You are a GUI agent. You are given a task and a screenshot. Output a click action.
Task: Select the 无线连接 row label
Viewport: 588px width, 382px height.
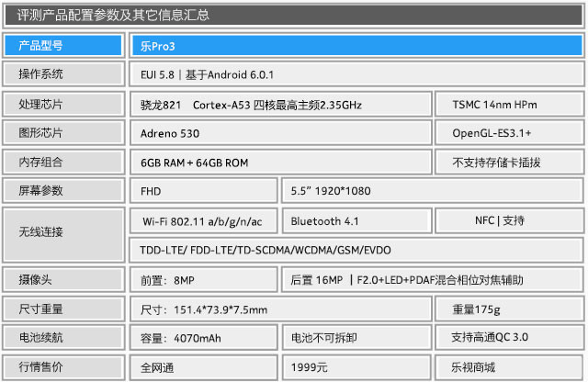pyautogui.click(x=63, y=235)
